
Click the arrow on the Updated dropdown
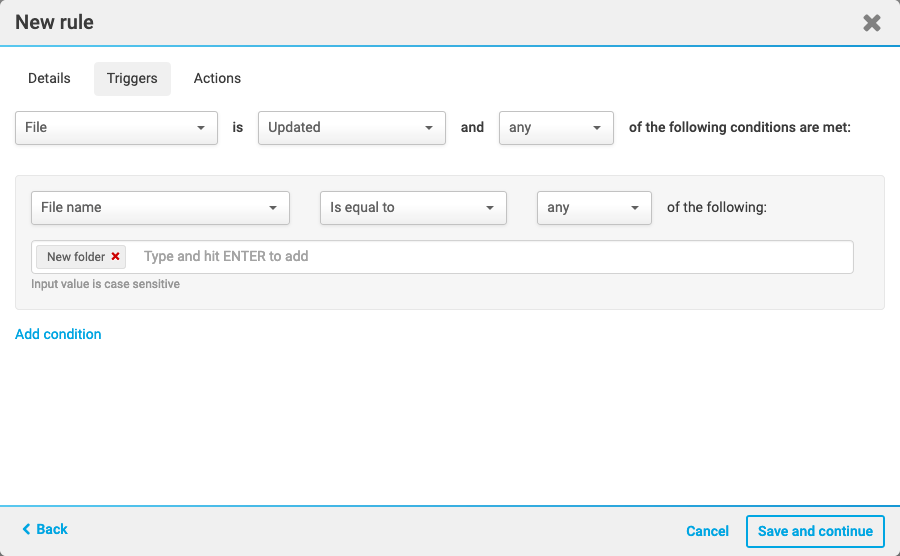coord(429,128)
